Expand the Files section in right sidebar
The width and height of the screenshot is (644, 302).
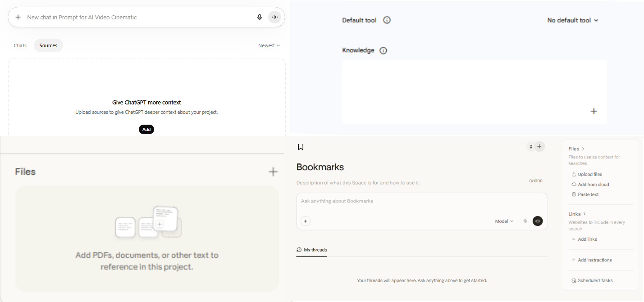point(576,149)
